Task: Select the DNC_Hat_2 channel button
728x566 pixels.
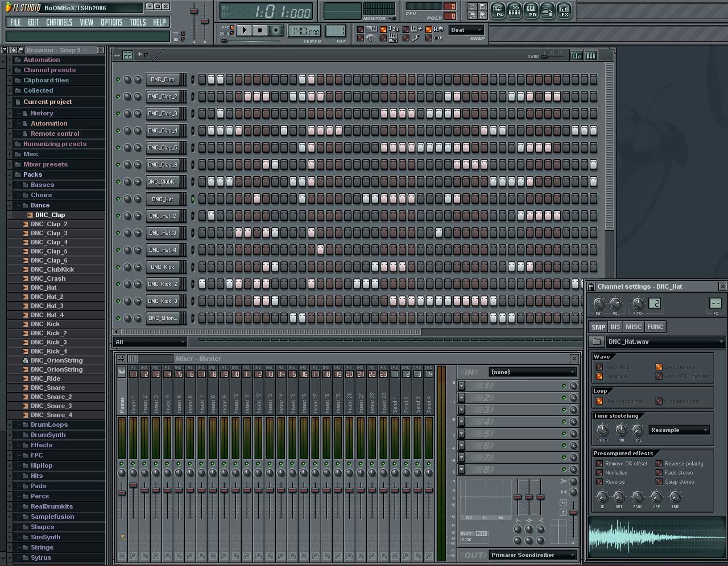Action: point(163,216)
